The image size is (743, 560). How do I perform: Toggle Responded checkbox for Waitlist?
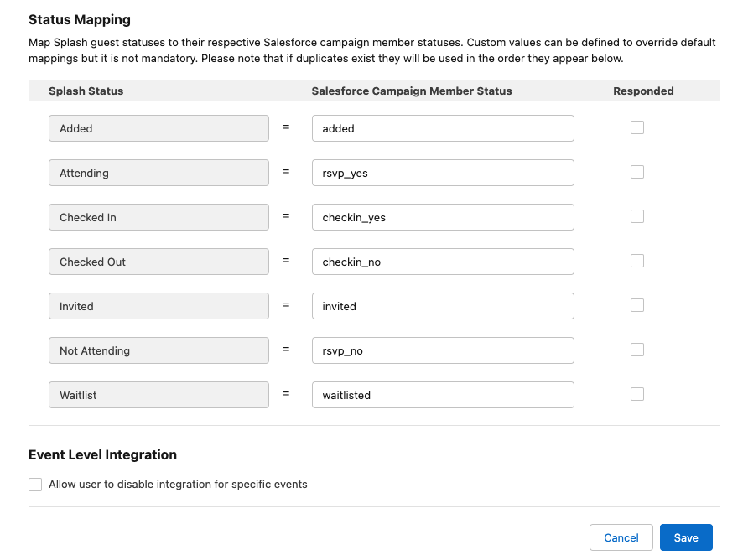(x=636, y=394)
